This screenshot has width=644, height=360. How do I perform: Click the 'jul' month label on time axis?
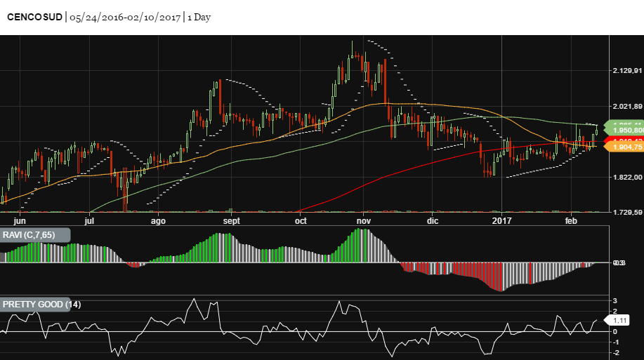click(x=89, y=221)
